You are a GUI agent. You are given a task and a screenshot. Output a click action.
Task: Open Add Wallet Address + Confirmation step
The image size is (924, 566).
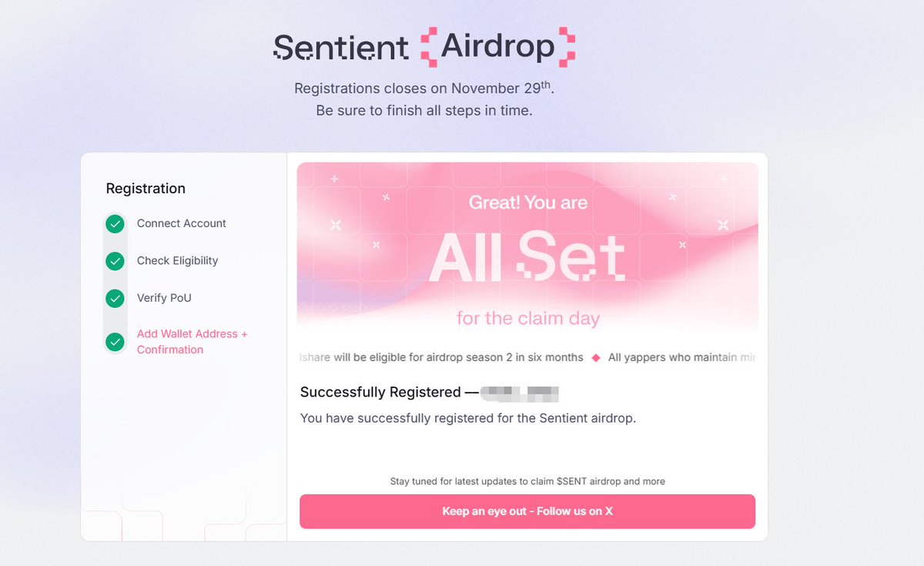192,341
